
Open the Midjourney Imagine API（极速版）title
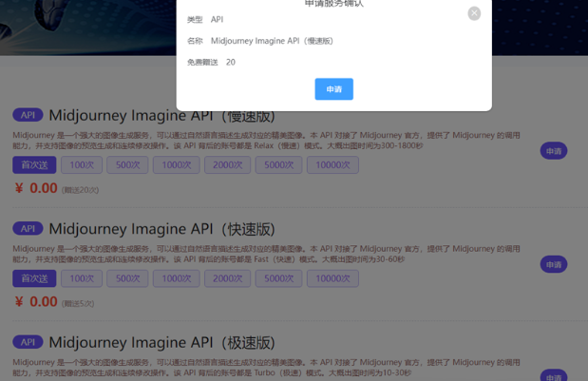161,342
